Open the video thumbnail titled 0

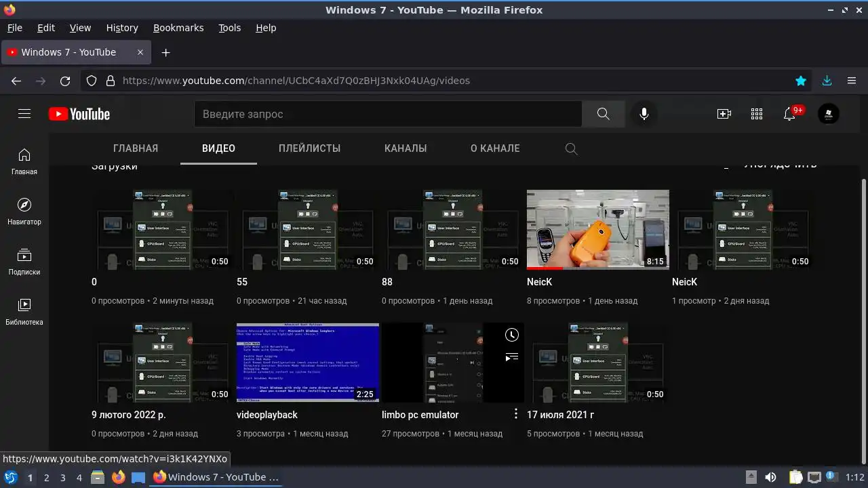pyautogui.click(x=163, y=230)
